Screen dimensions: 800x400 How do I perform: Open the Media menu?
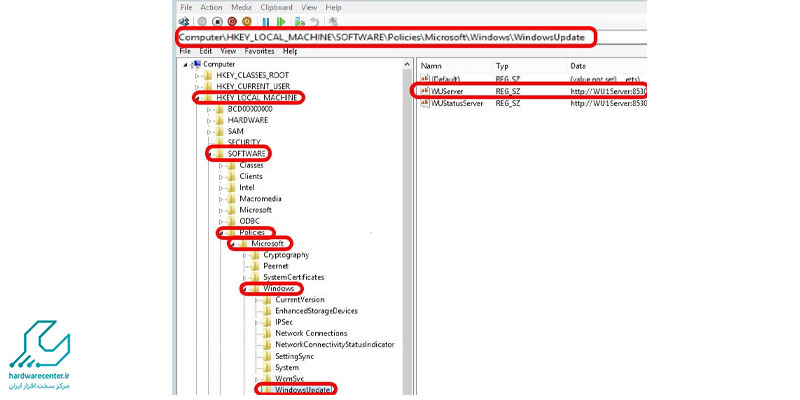(x=241, y=7)
